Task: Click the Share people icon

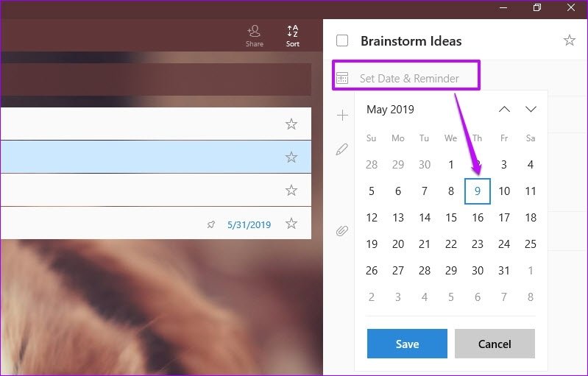Action: coord(254,32)
